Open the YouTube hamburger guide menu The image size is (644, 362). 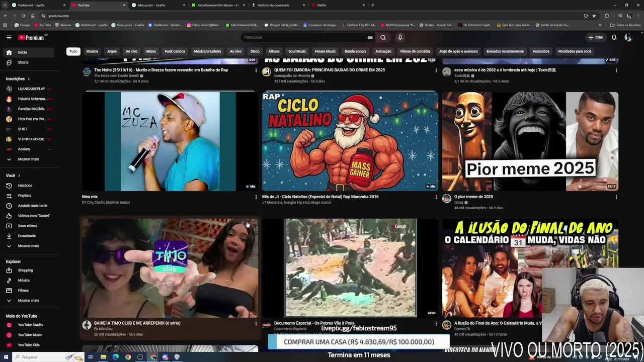coord(9,37)
